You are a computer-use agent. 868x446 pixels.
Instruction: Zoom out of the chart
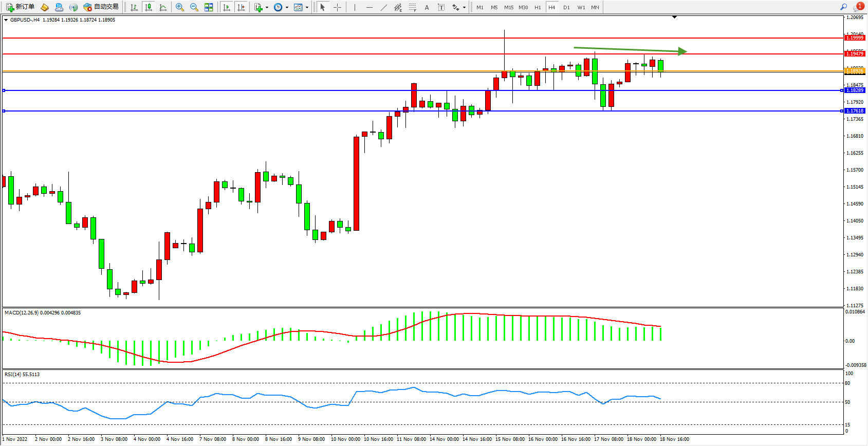coord(194,7)
